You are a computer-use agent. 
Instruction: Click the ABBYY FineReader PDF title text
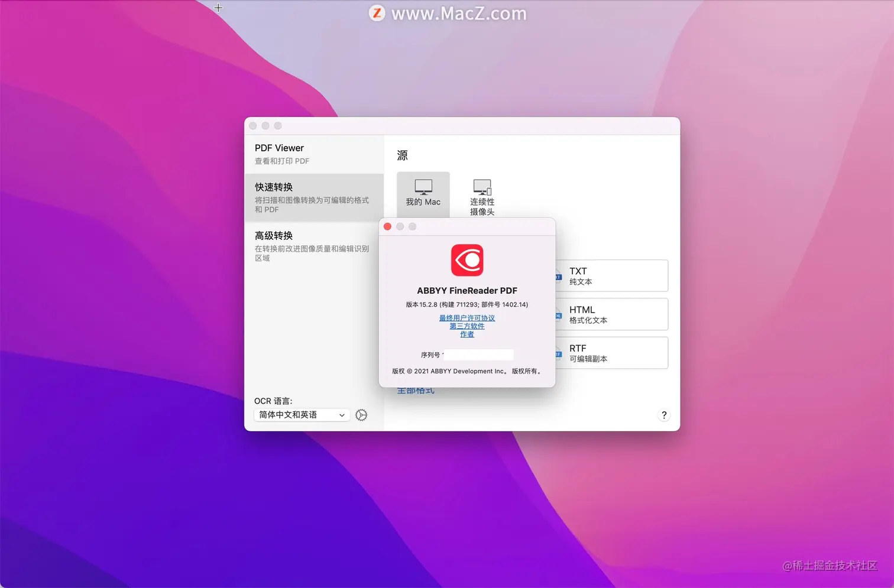(x=467, y=291)
